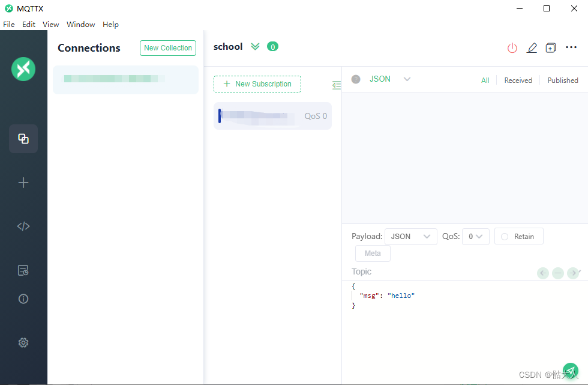The height and width of the screenshot is (385, 588).
Task: Open the Log page icon in sidebar
Action: 23,270
